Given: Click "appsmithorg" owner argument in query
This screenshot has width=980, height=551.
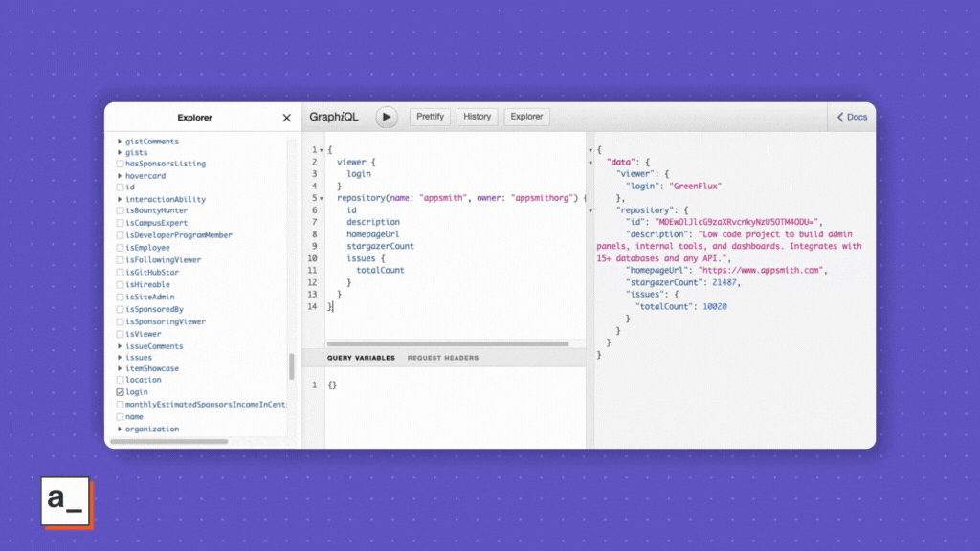Looking at the screenshot, I should (x=542, y=198).
